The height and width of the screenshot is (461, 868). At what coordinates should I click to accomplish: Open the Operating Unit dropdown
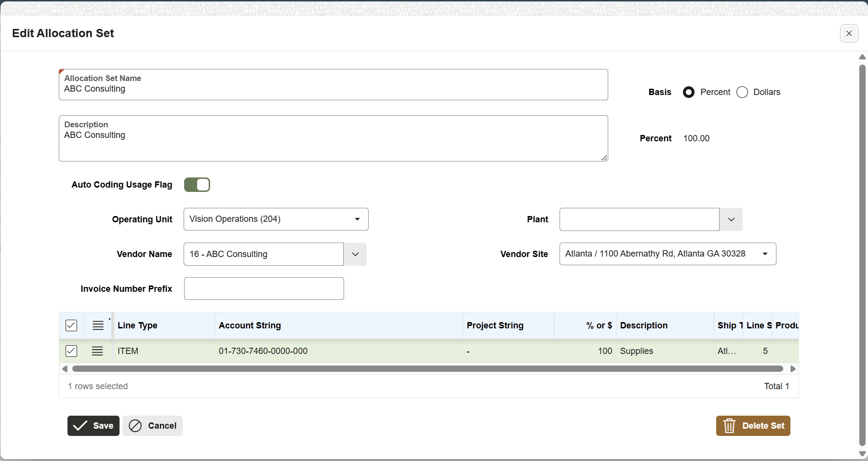coord(276,219)
